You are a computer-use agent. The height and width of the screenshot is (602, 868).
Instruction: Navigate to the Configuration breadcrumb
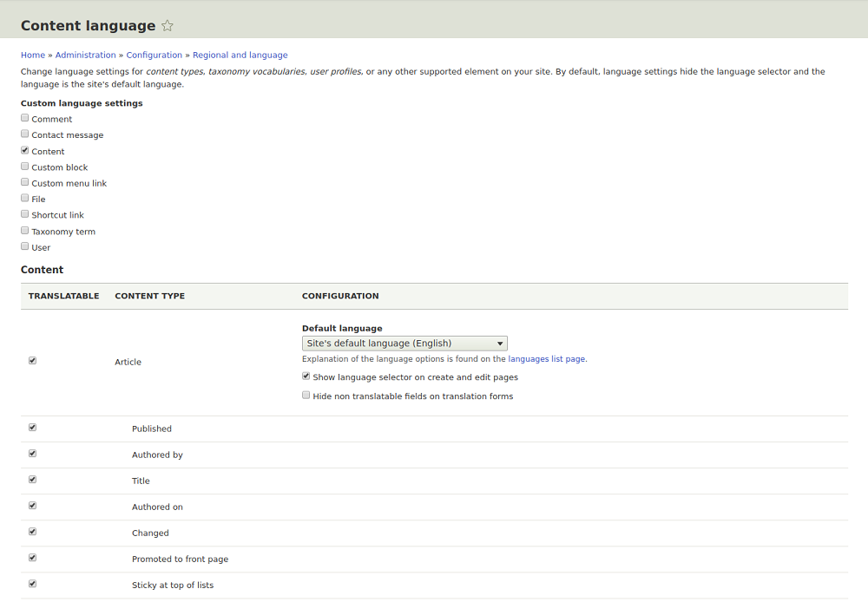point(154,56)
